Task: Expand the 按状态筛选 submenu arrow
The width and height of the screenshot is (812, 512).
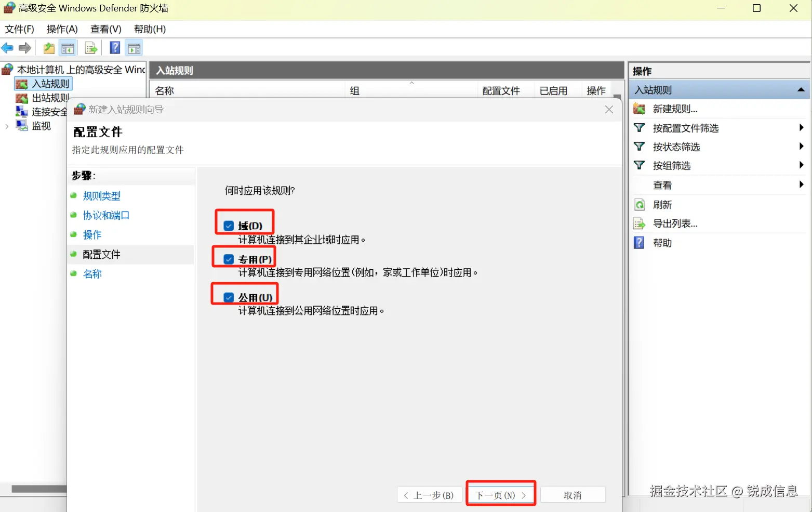Action: point(802,146)
